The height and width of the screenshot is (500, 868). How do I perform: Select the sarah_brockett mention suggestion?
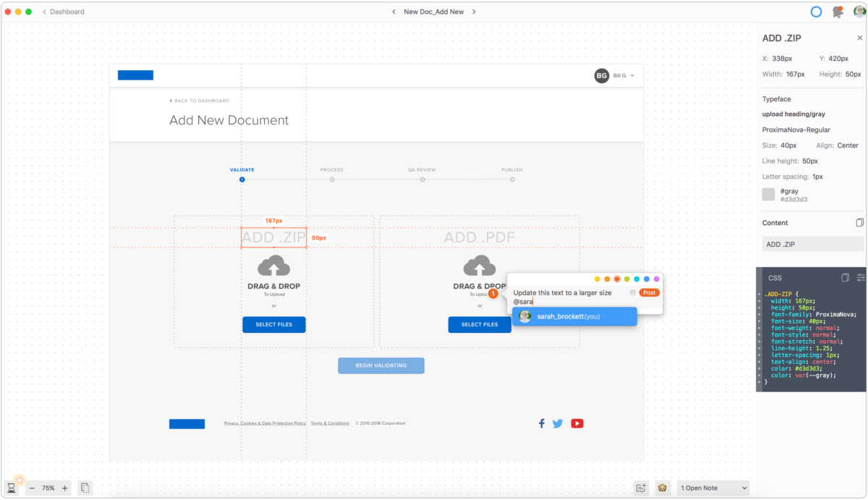(x=574, y=316)
